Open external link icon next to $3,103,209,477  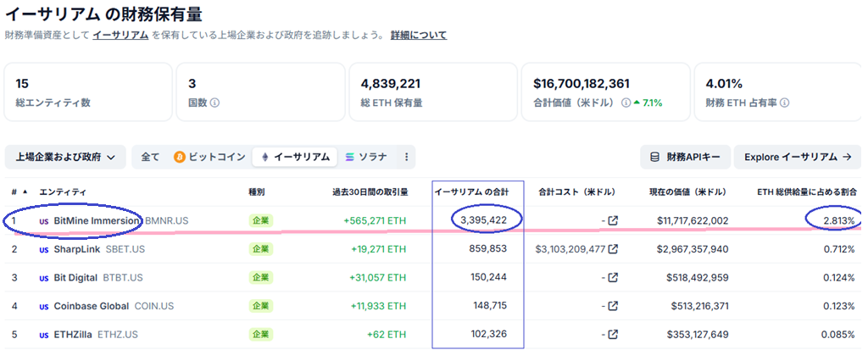point(613,249)
